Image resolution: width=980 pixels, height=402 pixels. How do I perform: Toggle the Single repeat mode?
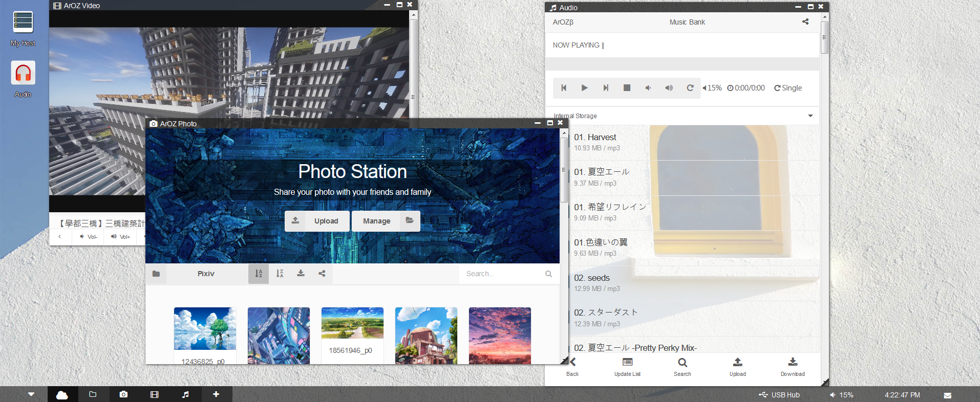(x=788, y=88)
